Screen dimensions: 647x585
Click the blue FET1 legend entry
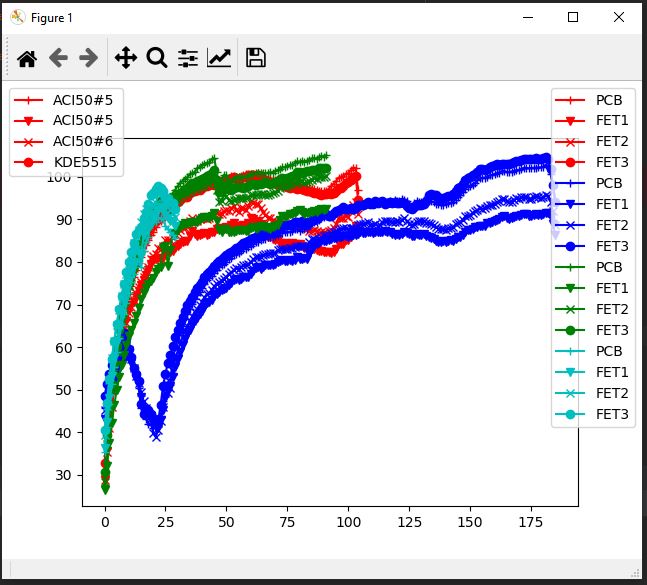click(x=591, y=204)
